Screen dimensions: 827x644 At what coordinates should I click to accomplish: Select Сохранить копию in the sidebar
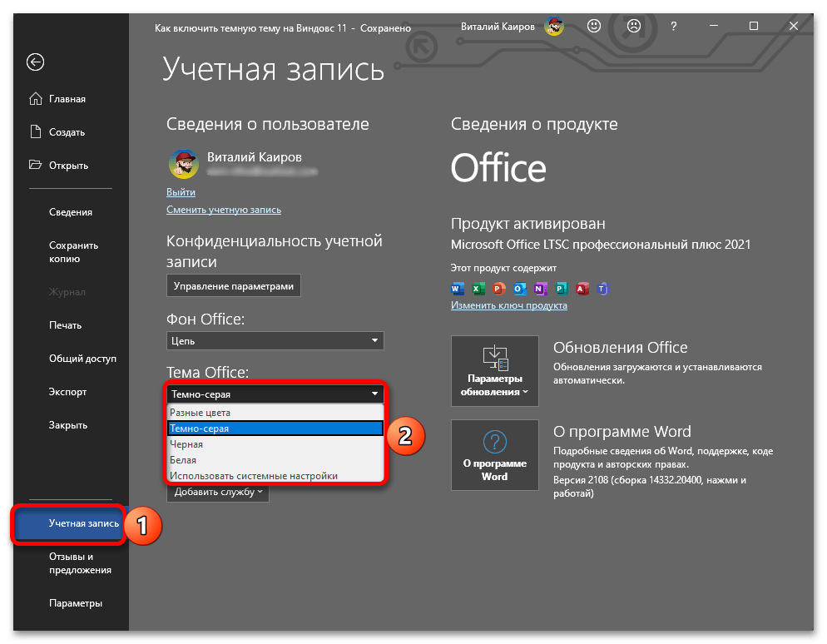coord(74,252)
